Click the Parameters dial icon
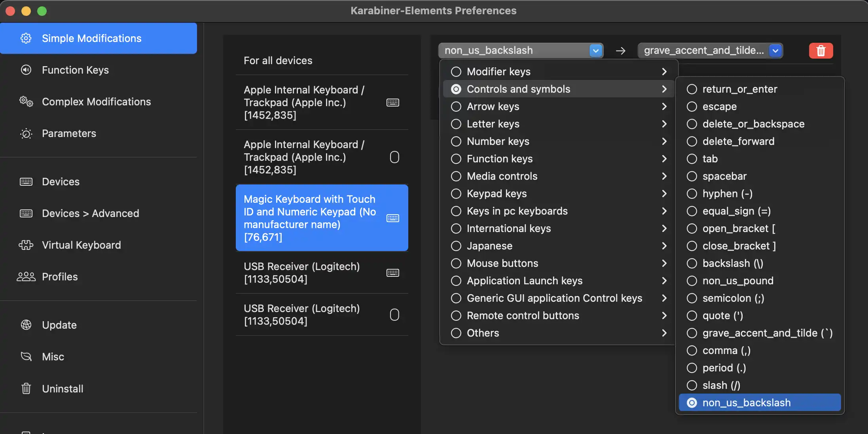 (26, 133)
